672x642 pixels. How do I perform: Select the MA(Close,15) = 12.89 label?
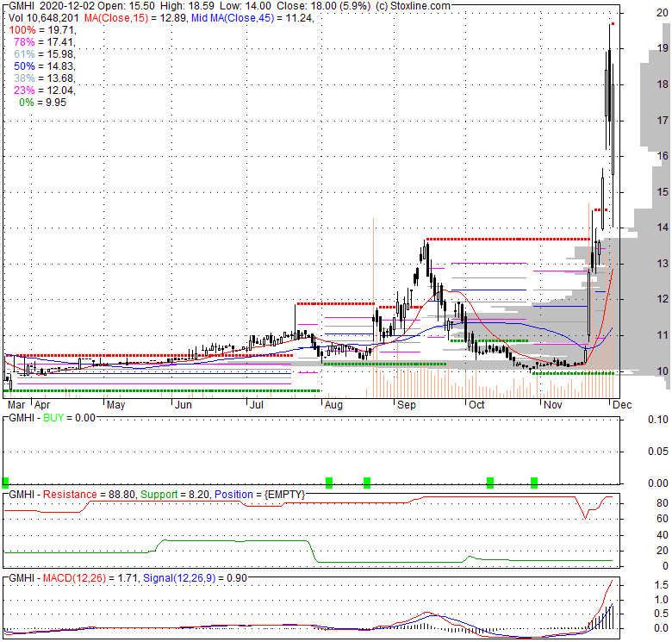click(135, 18)
